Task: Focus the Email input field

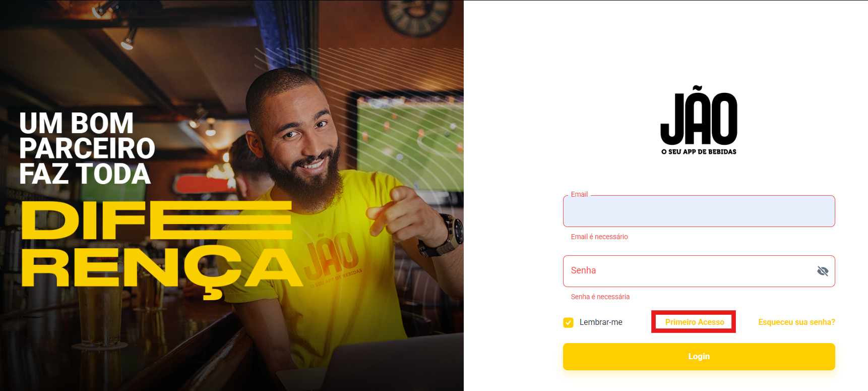Action: [x=699, y=211]
